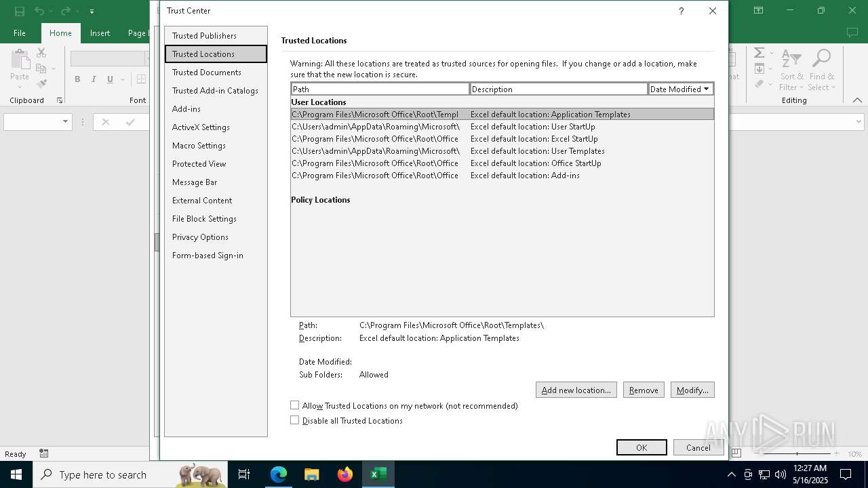868x488 pixels.
Task: Open Privacy Options category
Action: pyautogui.click(x=216, y=237)
